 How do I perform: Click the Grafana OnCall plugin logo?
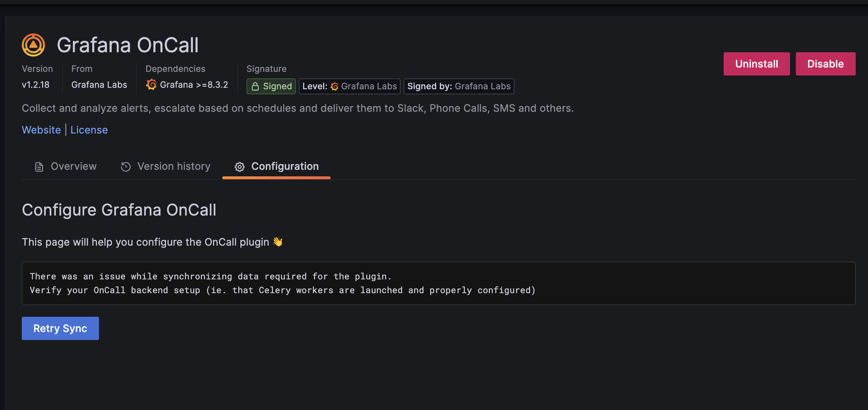[x=33, y=44]
